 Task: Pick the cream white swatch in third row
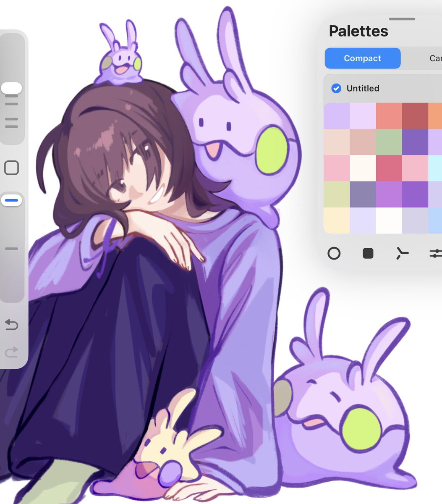click(363, 168)
